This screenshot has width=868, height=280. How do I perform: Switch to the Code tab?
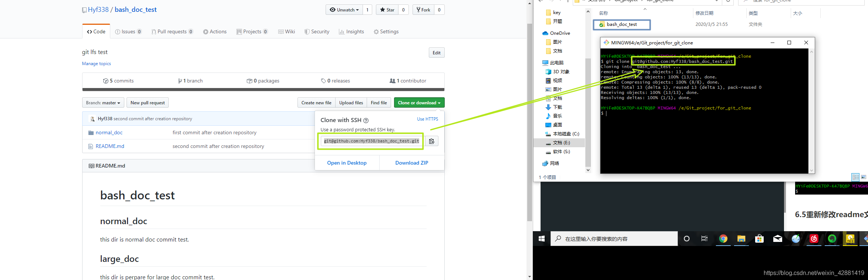pos(96,31)
